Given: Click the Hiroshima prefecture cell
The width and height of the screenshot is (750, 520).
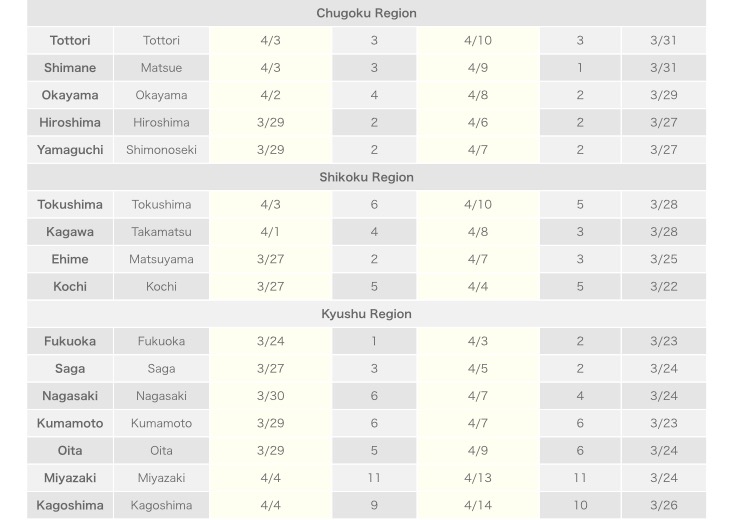Looking at the screenshot, I should point(70,122).
